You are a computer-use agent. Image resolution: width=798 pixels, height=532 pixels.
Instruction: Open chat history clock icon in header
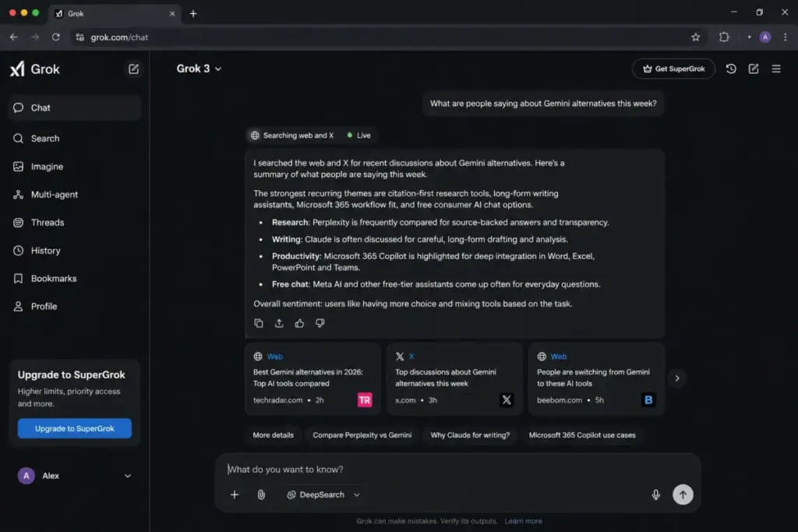coord(731,69)
